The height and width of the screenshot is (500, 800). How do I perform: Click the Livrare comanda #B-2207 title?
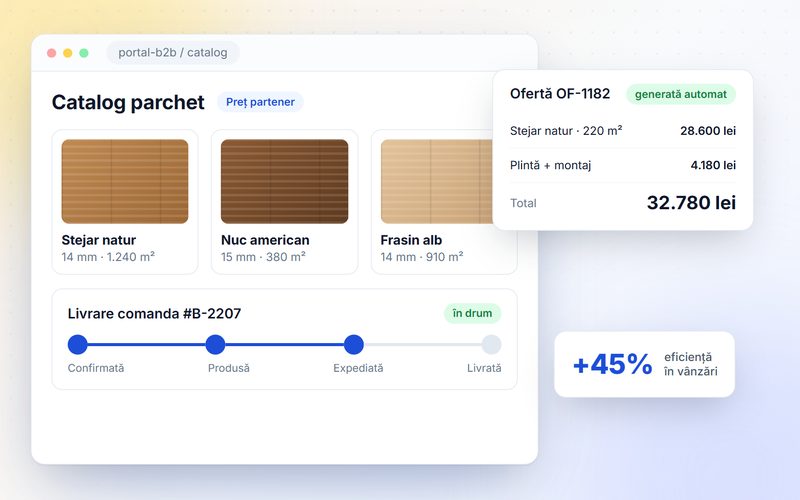point(154,313)
